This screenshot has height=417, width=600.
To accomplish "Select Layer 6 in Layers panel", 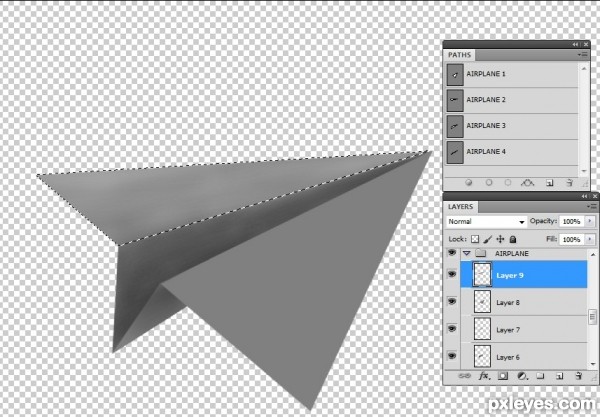I will point(524,357).
